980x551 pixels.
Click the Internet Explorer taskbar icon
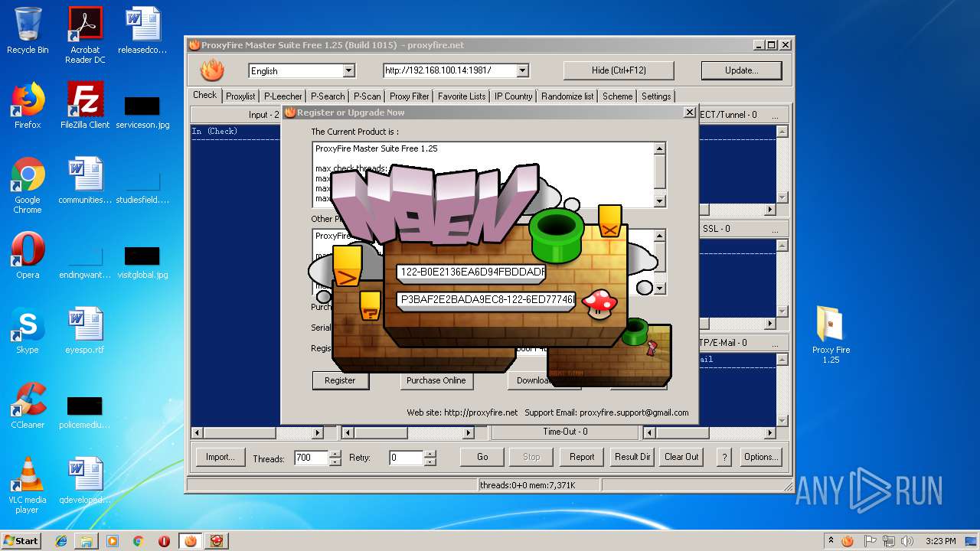[x=61, y=541]
